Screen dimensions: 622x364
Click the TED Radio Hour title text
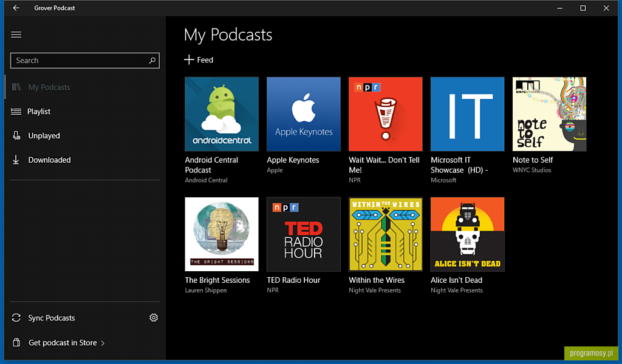point(293,280)
